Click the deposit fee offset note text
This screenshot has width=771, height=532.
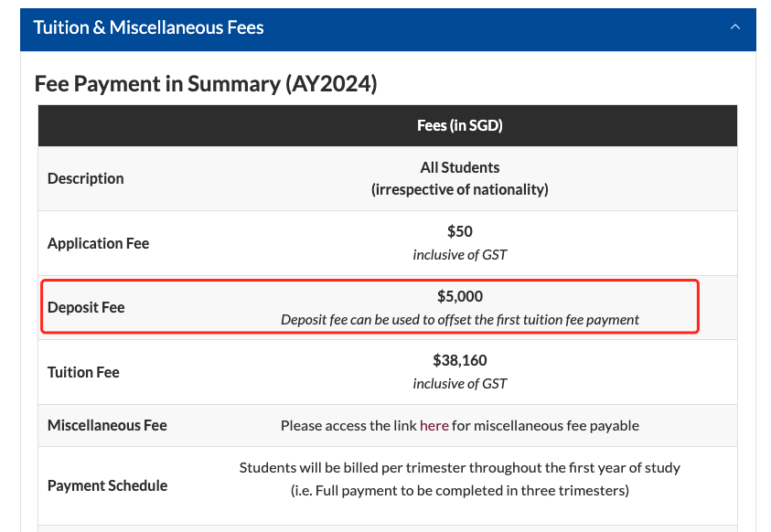coord(460,320)
